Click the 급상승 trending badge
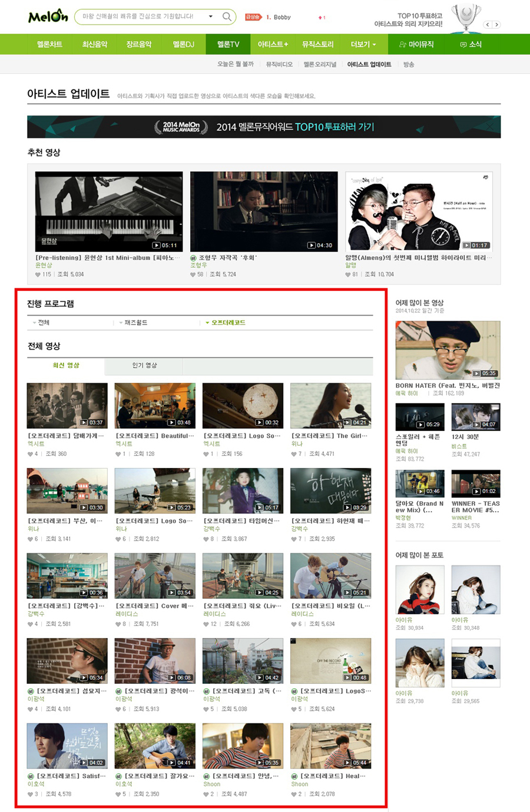The image size is (530, 812). click(x=253, y=17)
